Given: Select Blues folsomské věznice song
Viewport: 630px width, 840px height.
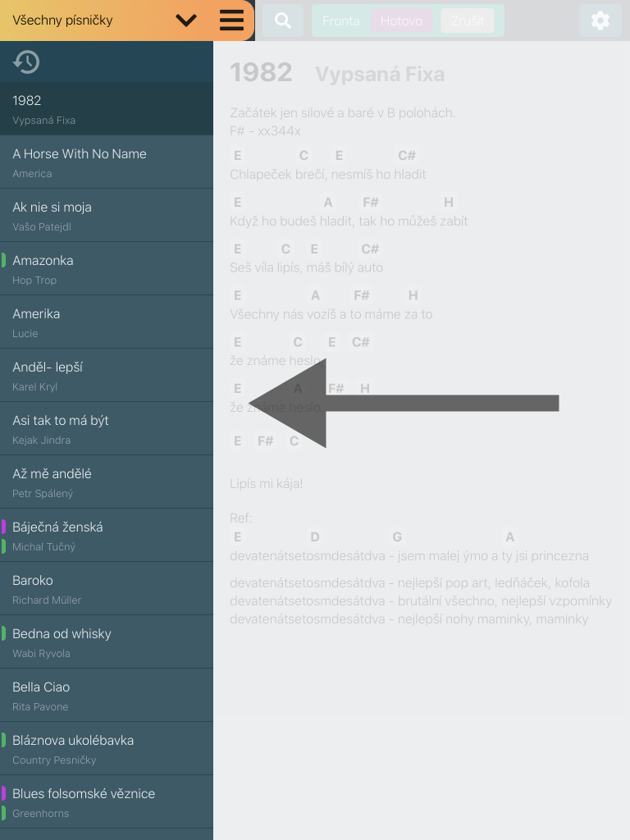Looking at the screenshot, I should (x=107, y=802).
